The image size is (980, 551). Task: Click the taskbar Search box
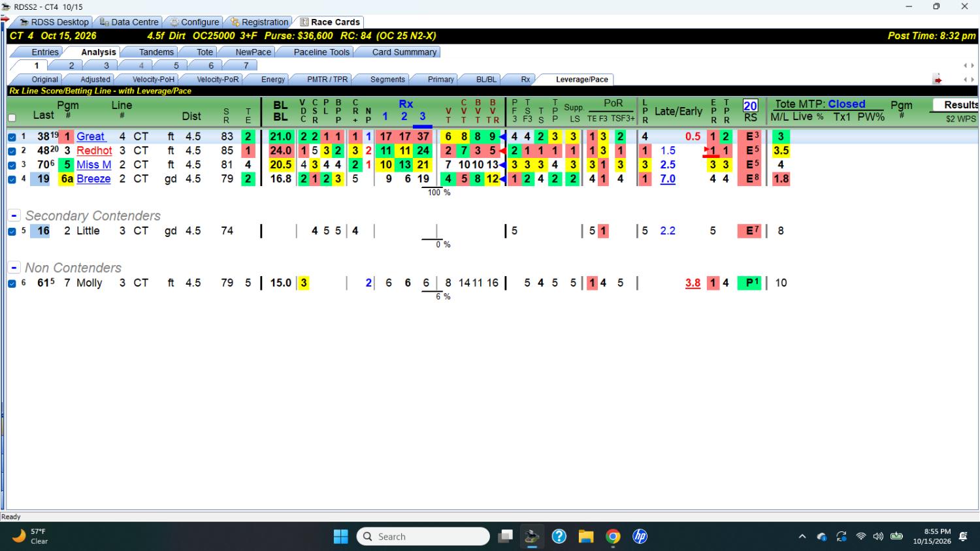423,537
